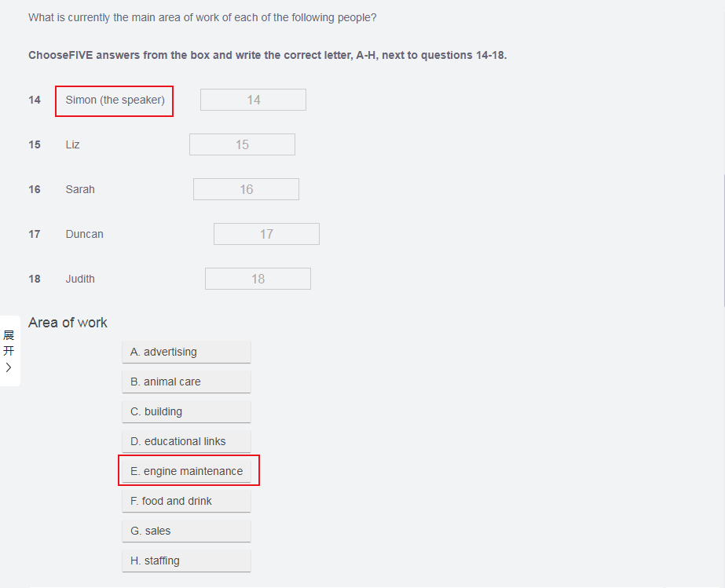
Task: Pick option F. food and drink
Action: tap(186, 501)
